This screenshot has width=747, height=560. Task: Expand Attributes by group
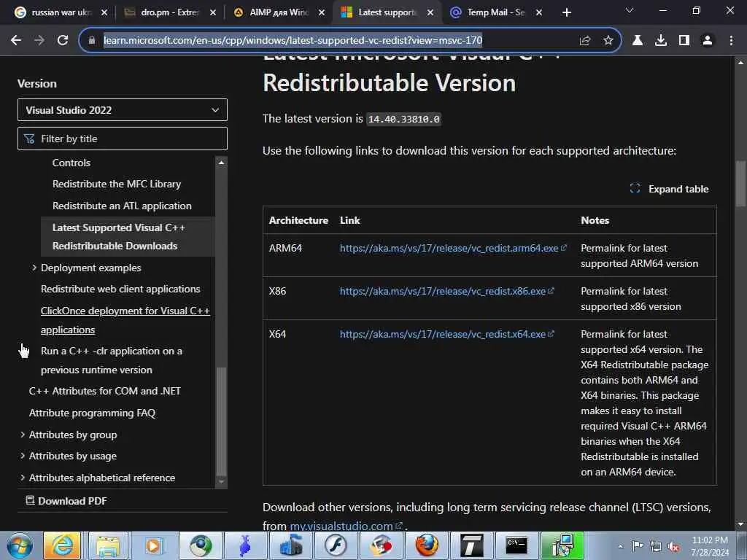(23, 435)
